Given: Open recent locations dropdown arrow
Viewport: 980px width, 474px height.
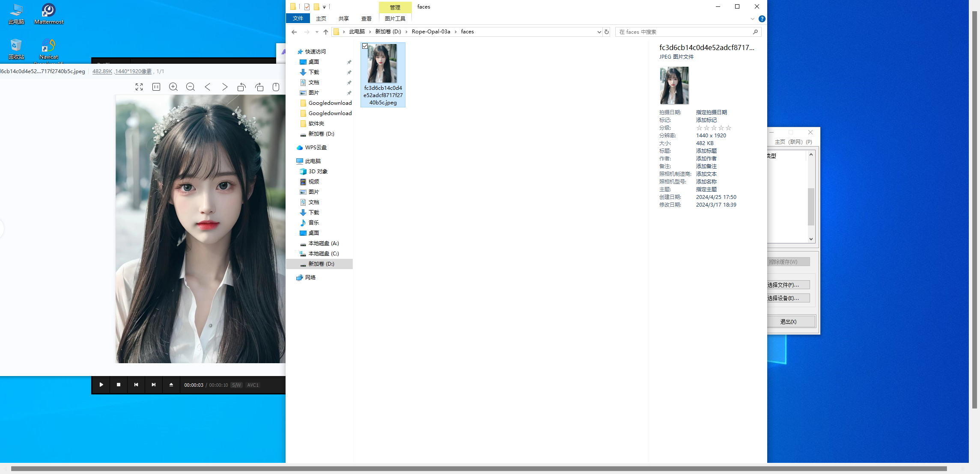Looking at the screenshot, I should point(317,32).
